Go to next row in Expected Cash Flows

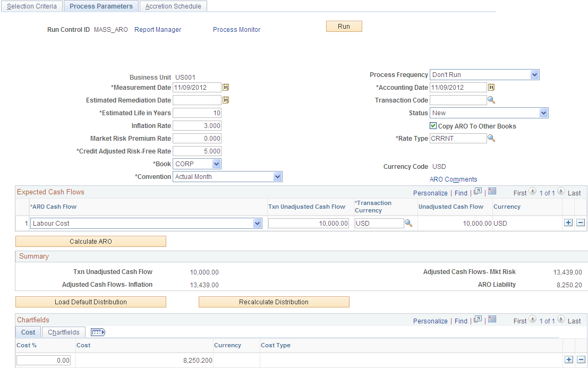pyautogui.click(x=561, y=192)
